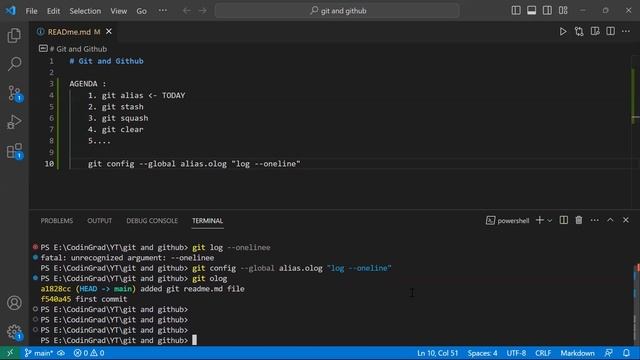The image size is (640, 360).
Task: Run the file with play button
Action: point(563,31)
